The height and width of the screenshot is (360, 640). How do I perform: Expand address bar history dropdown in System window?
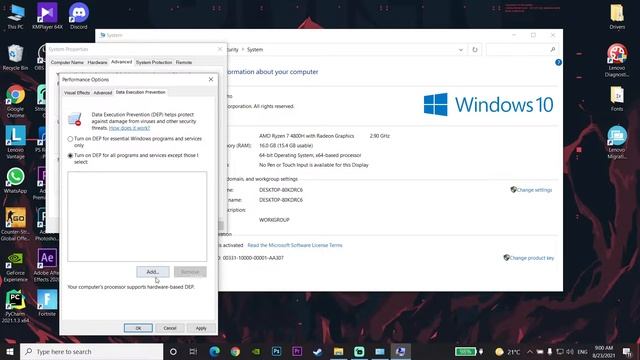pos(461,49)
